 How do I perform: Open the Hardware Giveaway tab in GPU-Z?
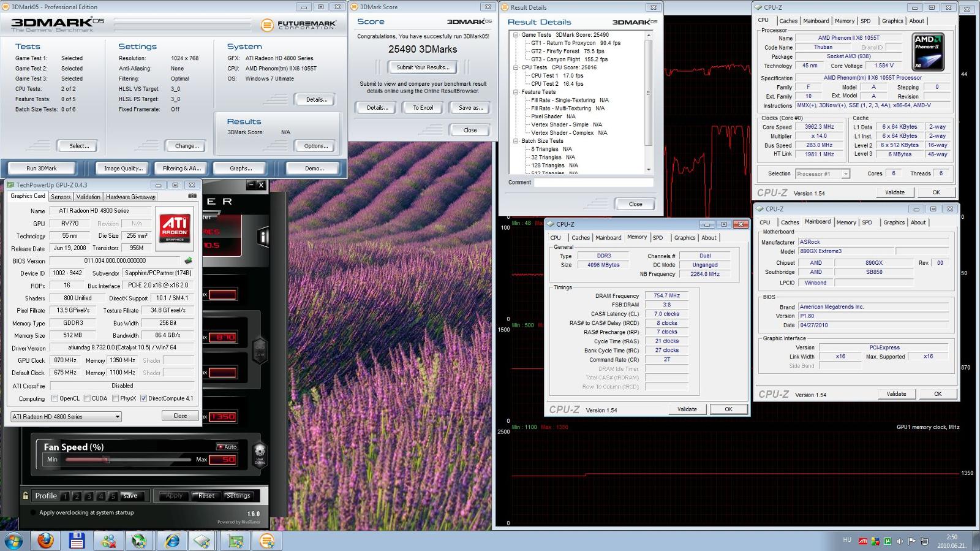[130, 197]
